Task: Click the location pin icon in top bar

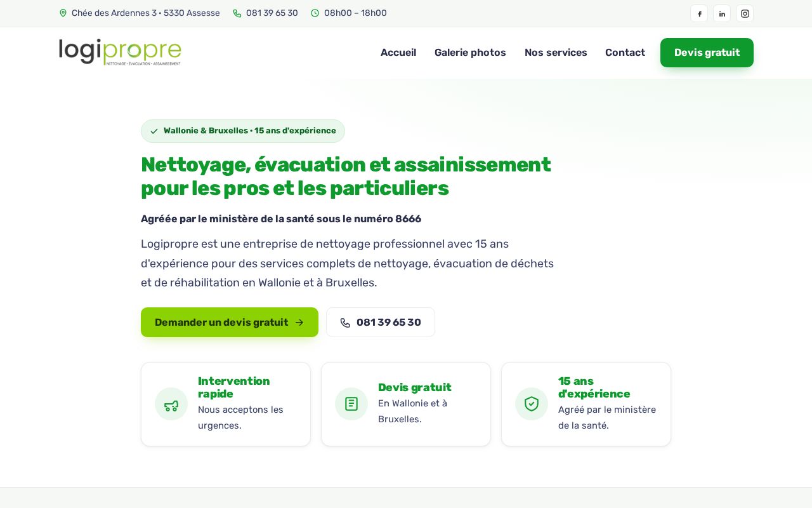Action: (63, 13)
